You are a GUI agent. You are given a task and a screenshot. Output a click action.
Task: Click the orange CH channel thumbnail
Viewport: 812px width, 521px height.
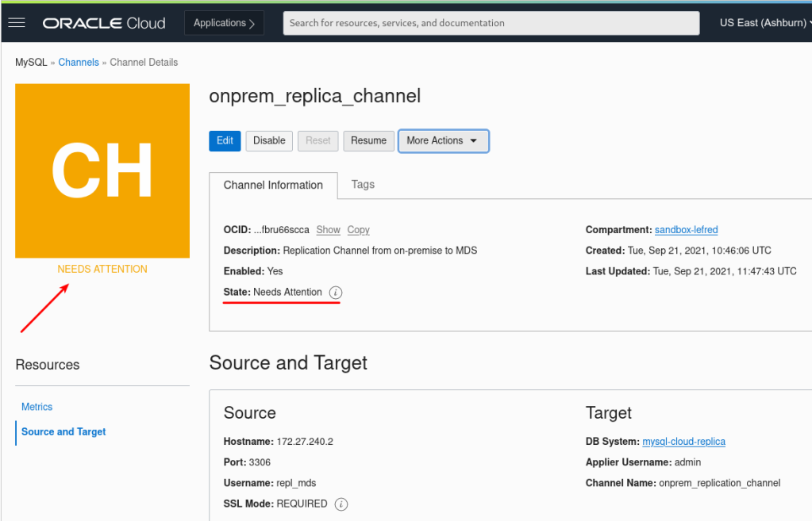coord(102,170)
